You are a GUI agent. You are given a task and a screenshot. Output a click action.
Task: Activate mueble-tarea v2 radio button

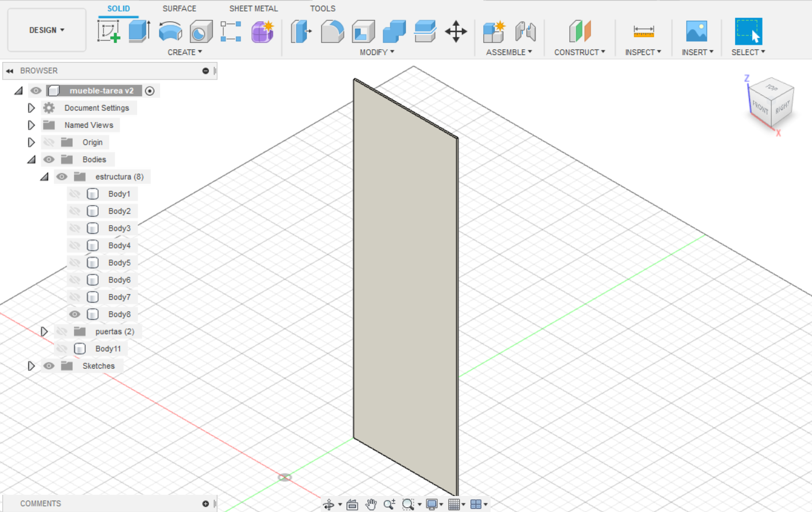coord(150,91)
